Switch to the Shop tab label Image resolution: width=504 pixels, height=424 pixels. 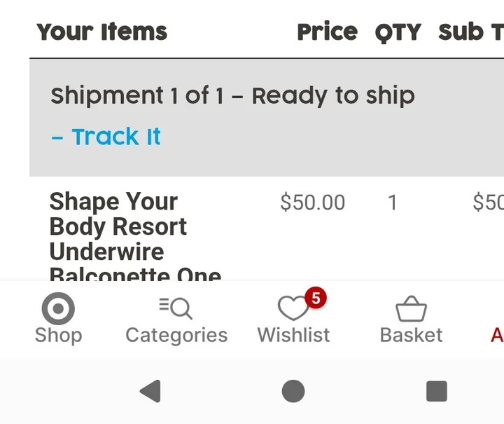coord(58,335)
